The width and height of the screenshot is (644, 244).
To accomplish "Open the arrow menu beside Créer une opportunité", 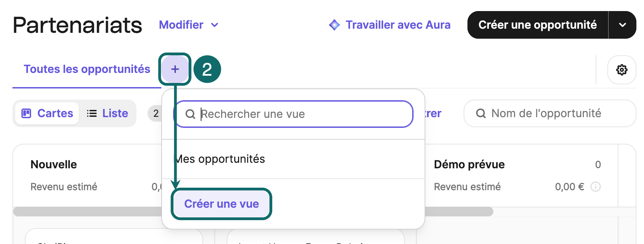I will [622, 25].
